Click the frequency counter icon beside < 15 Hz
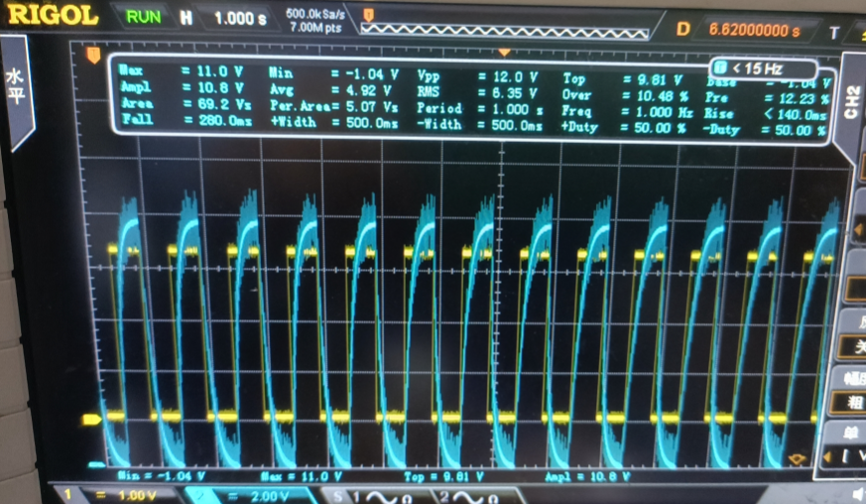This screenshot has height=504, width=866. click(719, 68)
